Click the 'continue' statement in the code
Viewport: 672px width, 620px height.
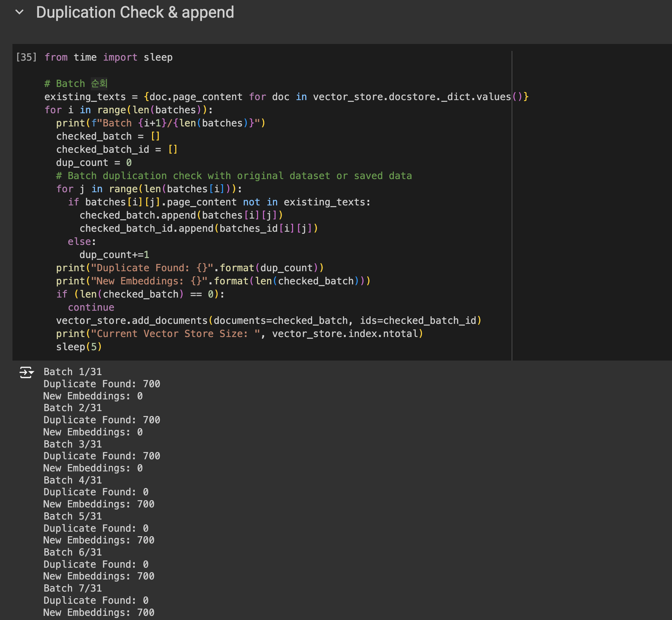91,307
